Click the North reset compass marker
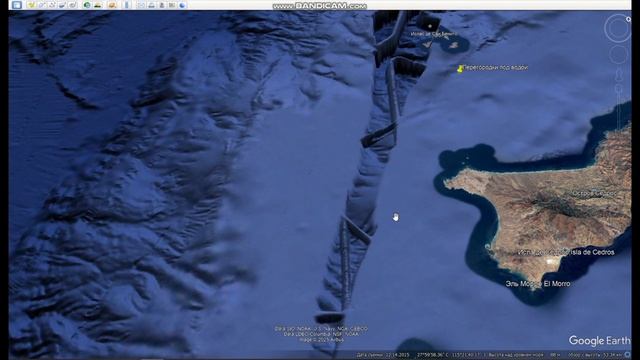Screen dimensions: 640x360 click(x=629, y=19)
